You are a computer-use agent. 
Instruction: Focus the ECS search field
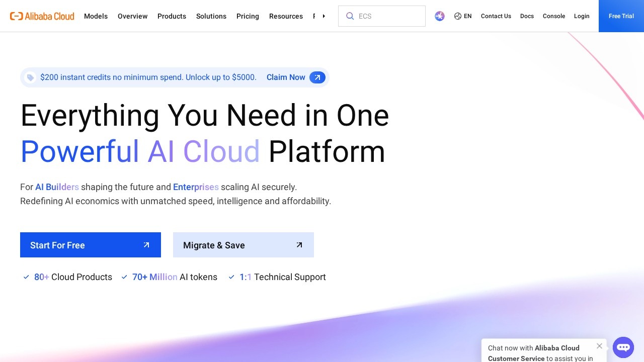[x=382, y=16]
